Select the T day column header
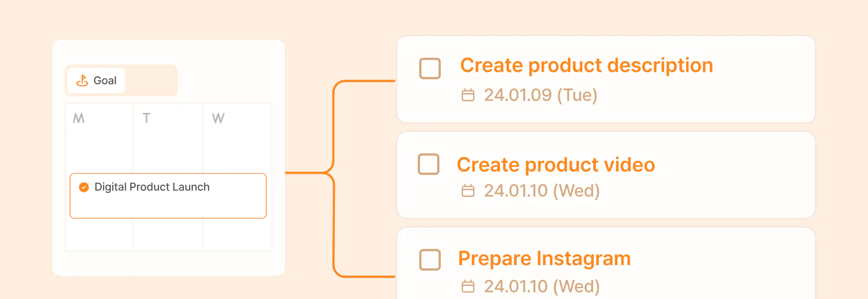The width and height of the screenshot is (868, 299). tap(146, 118)
